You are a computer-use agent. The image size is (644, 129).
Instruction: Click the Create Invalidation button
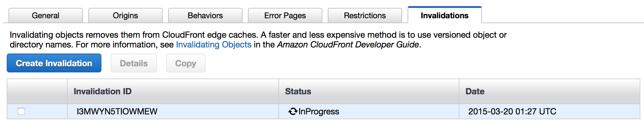(54, 63)
